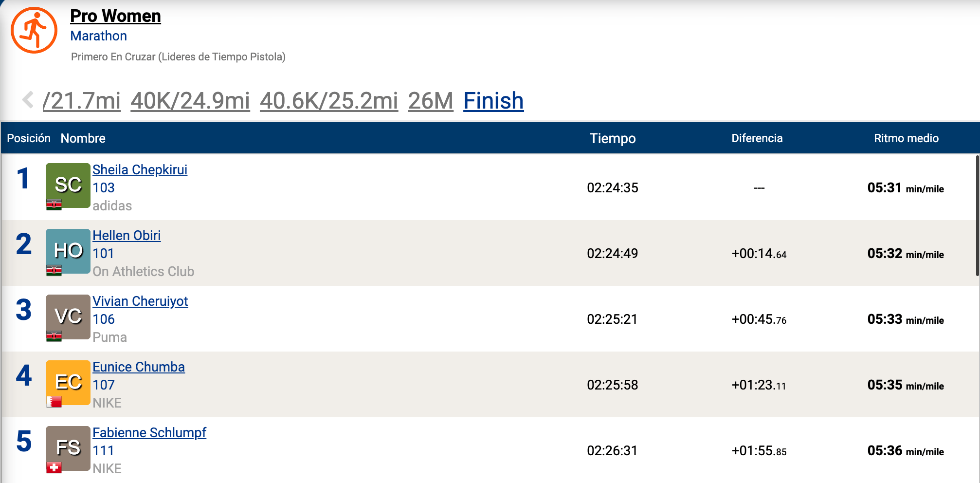The image size is (980, 483).
Task: Click the Swiss flag under FS avatar
Action: (x=54, y=468)
